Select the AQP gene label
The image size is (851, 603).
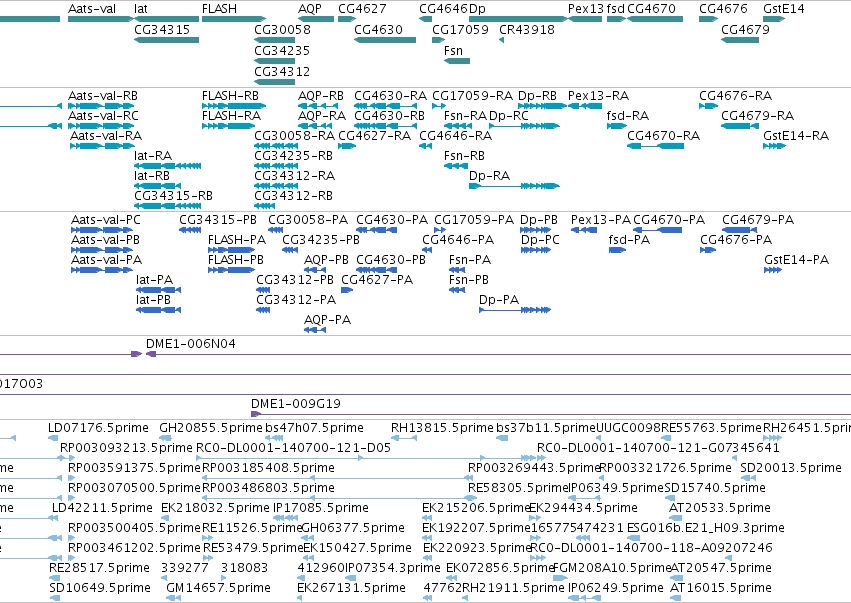click(x=310, y=9)
